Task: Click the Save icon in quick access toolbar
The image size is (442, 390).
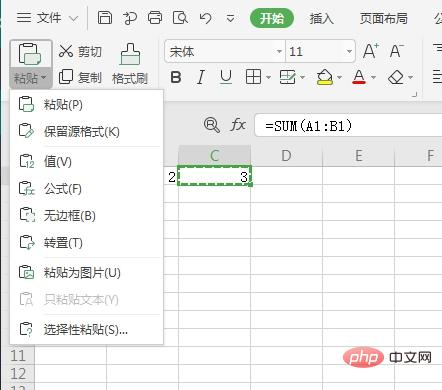Action: tap(105, 18)
